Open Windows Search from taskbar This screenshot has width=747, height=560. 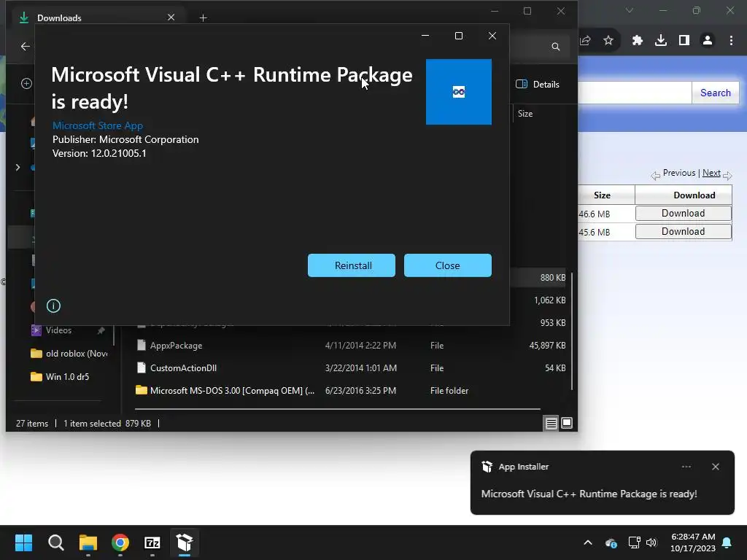[x=55, y=542]
